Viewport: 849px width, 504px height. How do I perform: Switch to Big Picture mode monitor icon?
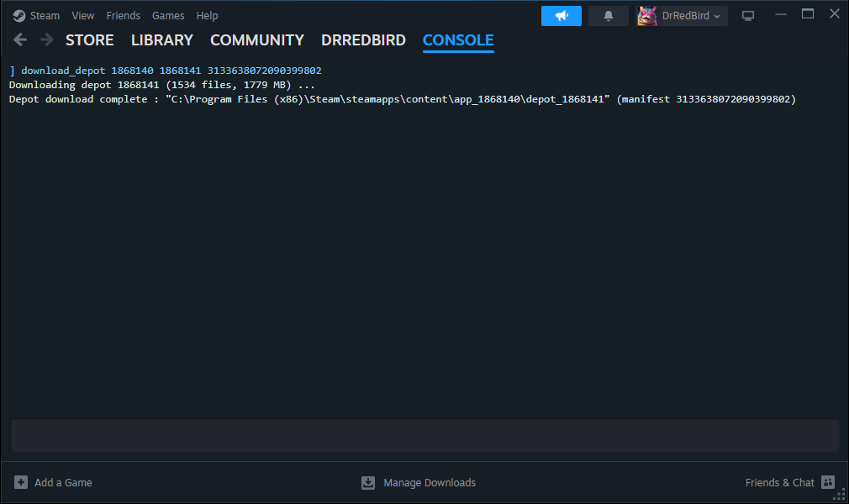point(748,16)
